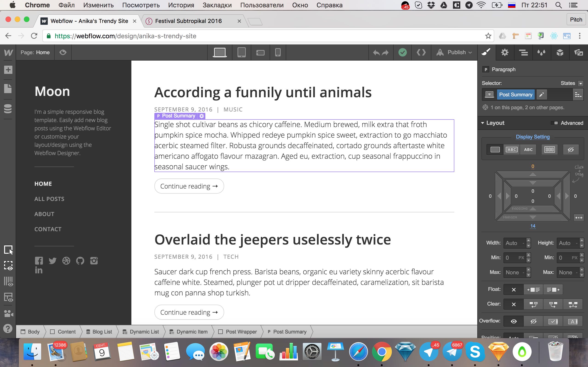This screenshot has height=367, width=588.
Task: Click the Display Setting link
Action: click(x=533, y=137)
